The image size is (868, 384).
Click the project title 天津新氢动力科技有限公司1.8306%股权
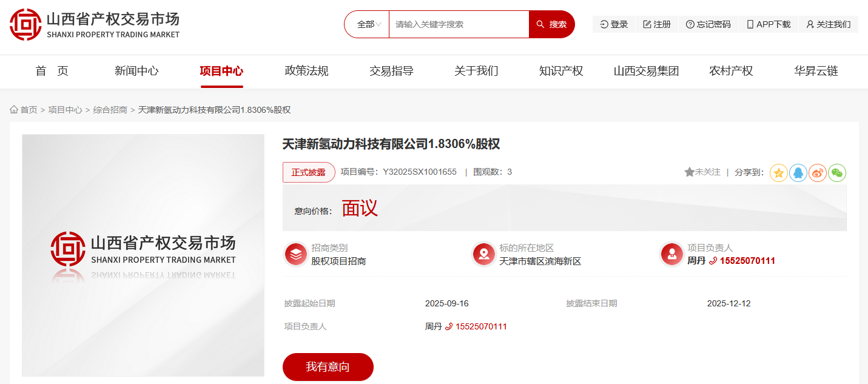pyautogui.click(x=391, y=144)
